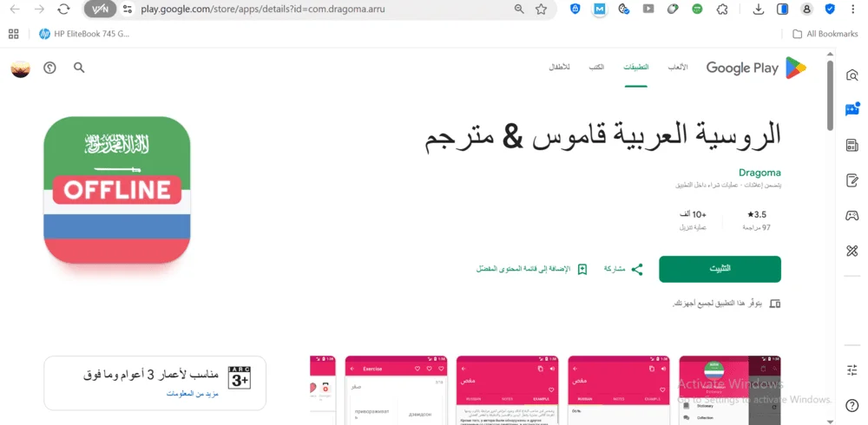Open the sidebar news icon
This screenshot has height=425, width=868.
tap(852, 145)
